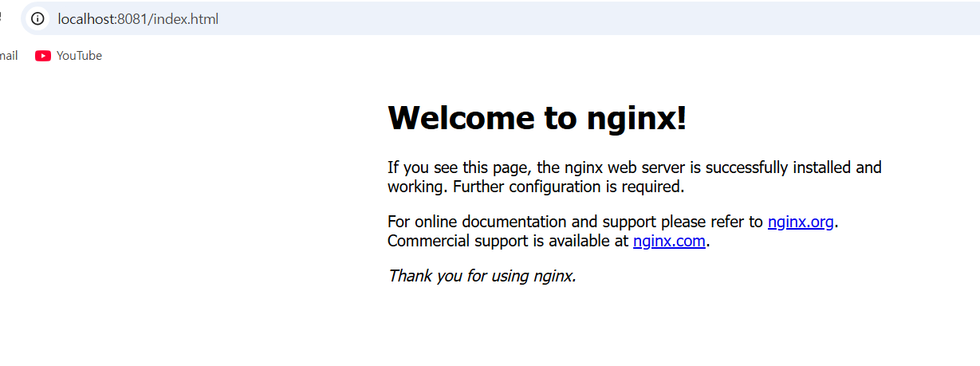Screen dimensions: 980x366
Task: Click the paragraph starting "If you see this page"
Action: pos(635,177)
